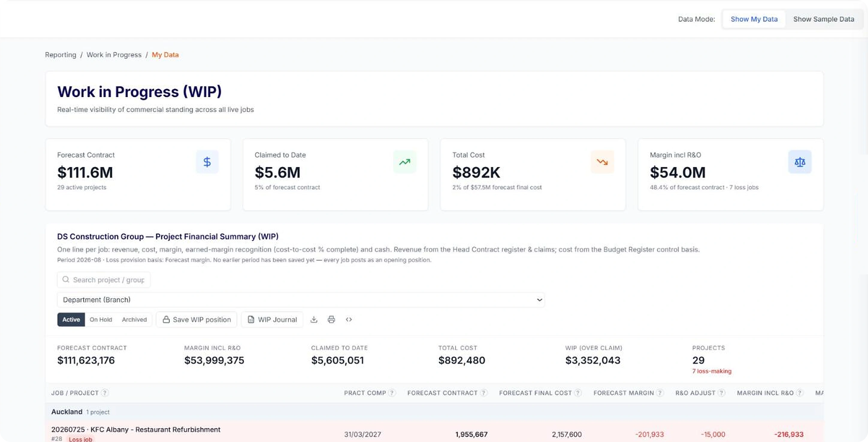Click the dollar sign Forecast Contract icon
This screenshot has height=442, width=868.
[x=207, y=162]
